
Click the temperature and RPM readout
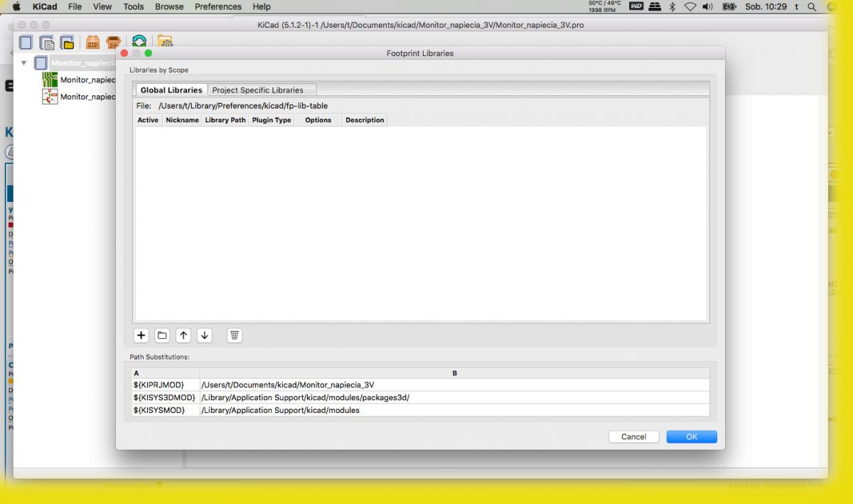[x=604, y=6]
